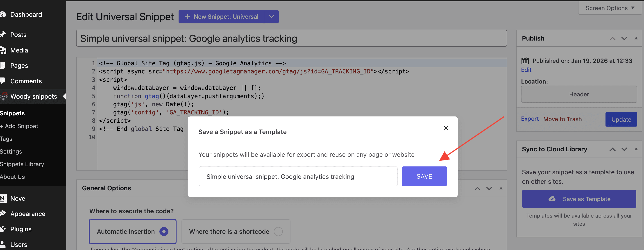Screen dimensions: 644x250
Task: Collapse the Publish panel with triangle toggle
Action: 636,38
